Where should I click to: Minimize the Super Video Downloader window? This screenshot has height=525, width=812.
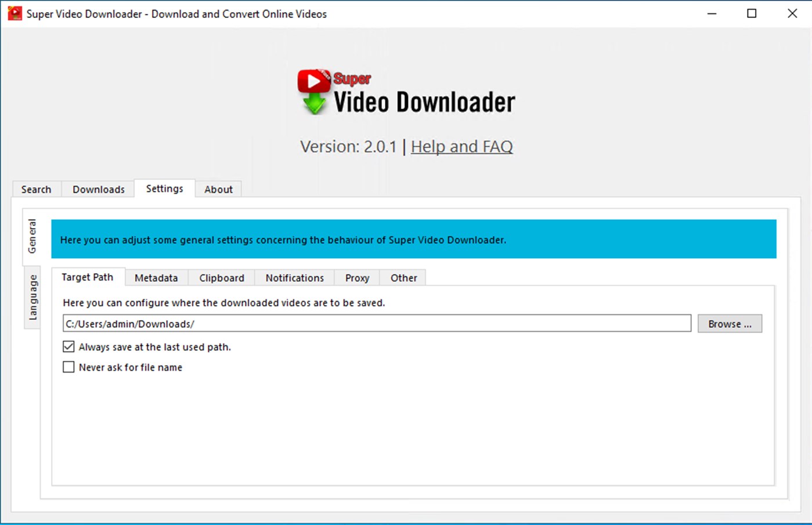pos(712,13)
